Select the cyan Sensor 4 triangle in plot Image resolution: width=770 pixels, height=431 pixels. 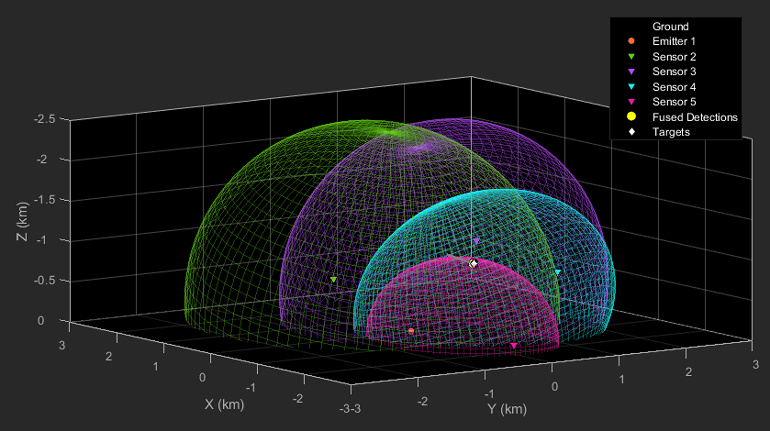coord(558,272)
